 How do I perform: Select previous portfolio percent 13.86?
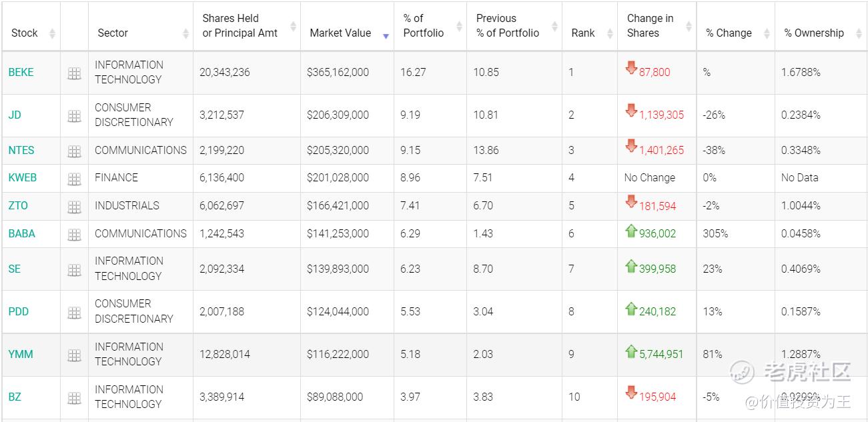[486, 150]
